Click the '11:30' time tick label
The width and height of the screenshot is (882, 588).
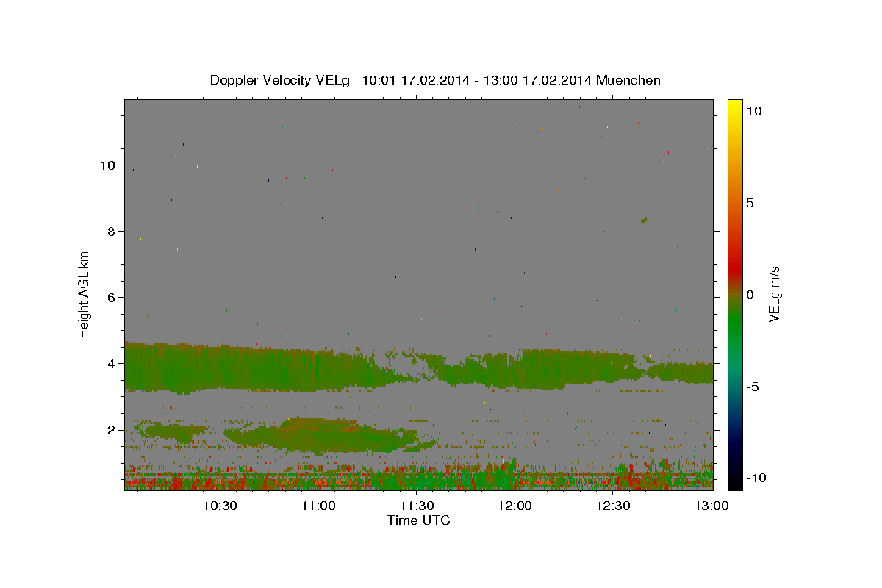417,506
